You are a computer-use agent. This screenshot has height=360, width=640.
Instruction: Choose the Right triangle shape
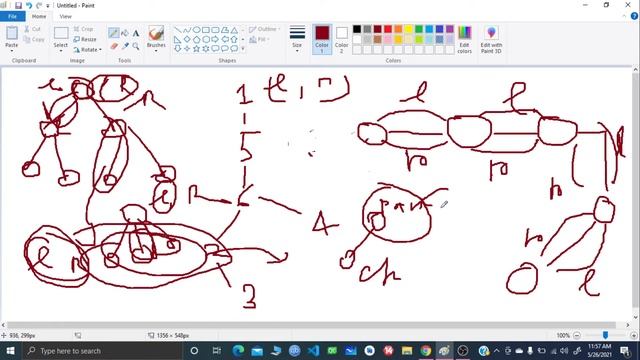click(178, 39)
